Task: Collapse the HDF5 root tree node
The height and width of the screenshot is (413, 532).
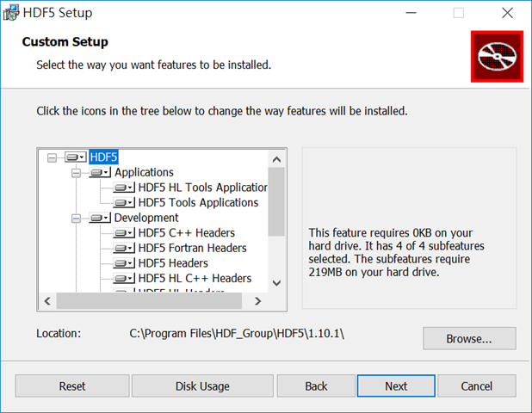Action: tap(52, 157)
